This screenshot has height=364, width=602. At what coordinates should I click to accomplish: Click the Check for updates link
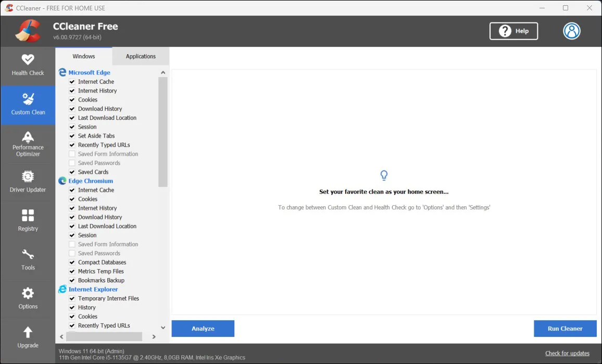(567, 354)
